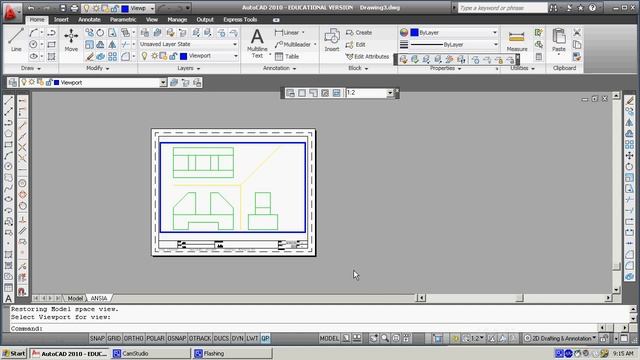Toggle SNAP mode in status bar
Image resolution: width=640 pixels, height=360 pixels.
(x=97, y=338)
